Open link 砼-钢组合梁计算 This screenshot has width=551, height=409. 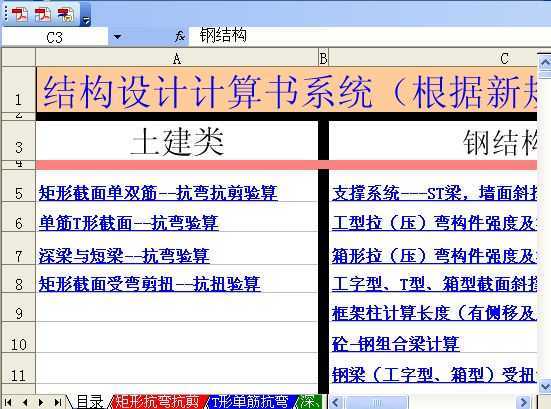coord(396,344)
